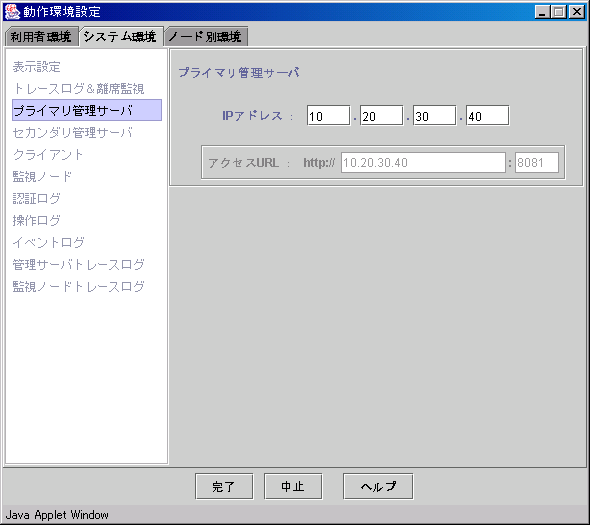Maximize the 動作環境設定 window
The image size is (590, 525).
[559, 12]
